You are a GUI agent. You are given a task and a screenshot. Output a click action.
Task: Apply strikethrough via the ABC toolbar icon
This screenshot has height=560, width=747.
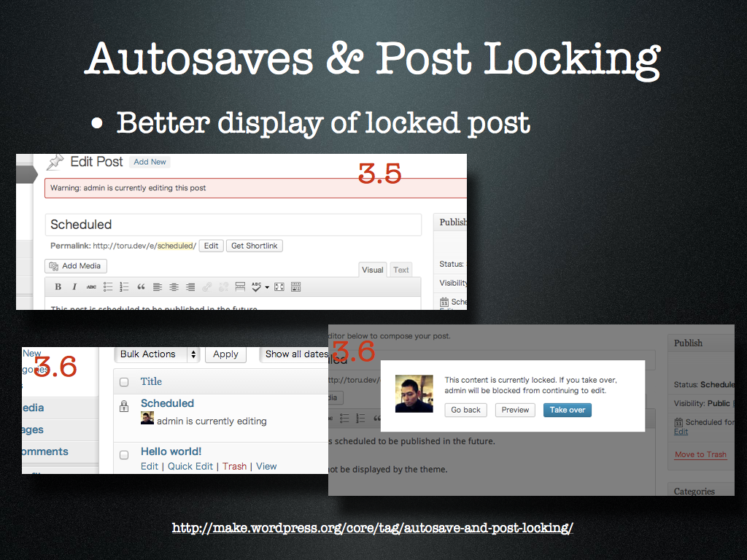pos(91,287)
